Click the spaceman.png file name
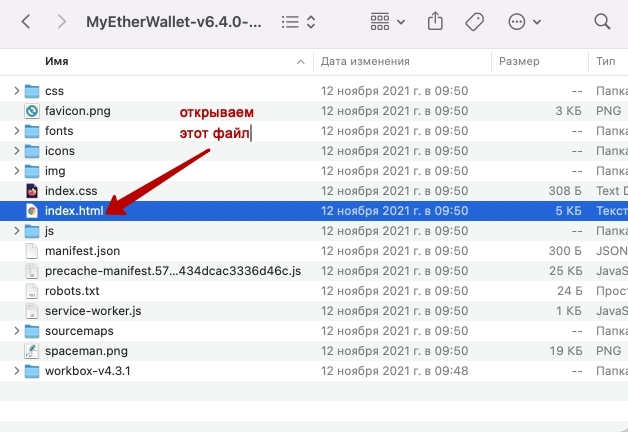This screenshot has height=432, width=628. 86,351
